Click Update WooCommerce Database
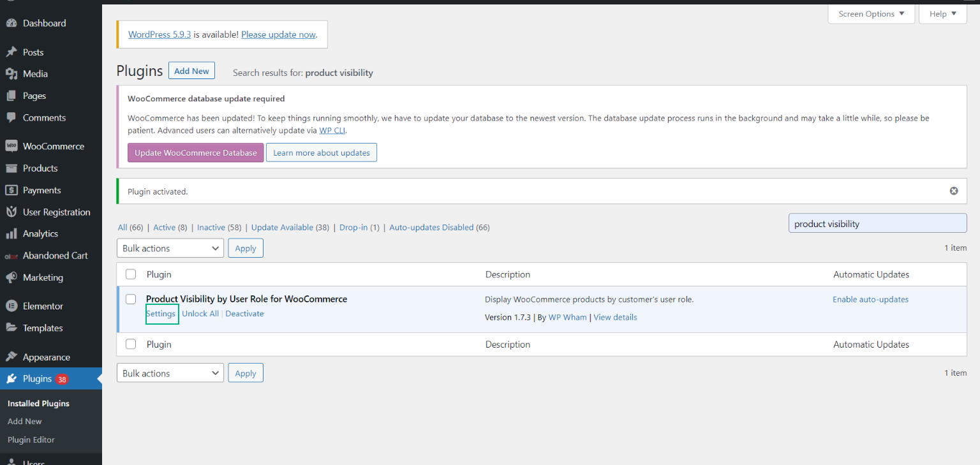Image resolution: width=980 pixels, height=465 pixels. click(195, 152)
